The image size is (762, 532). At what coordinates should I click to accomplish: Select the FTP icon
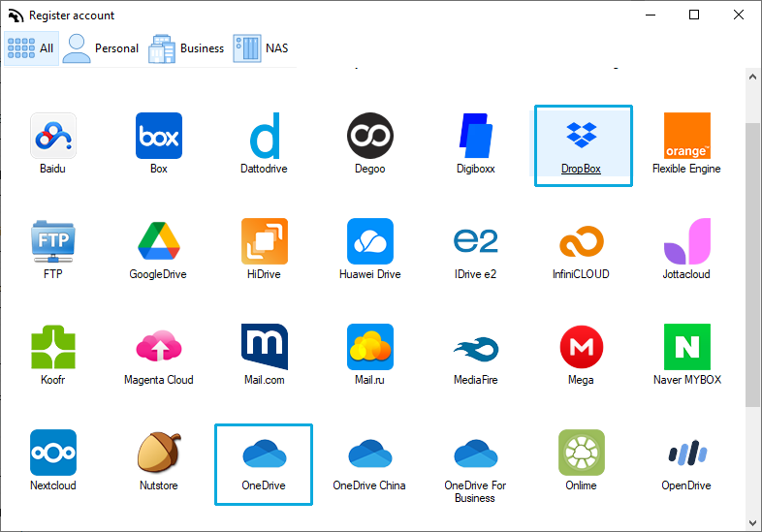coord(53,241)
